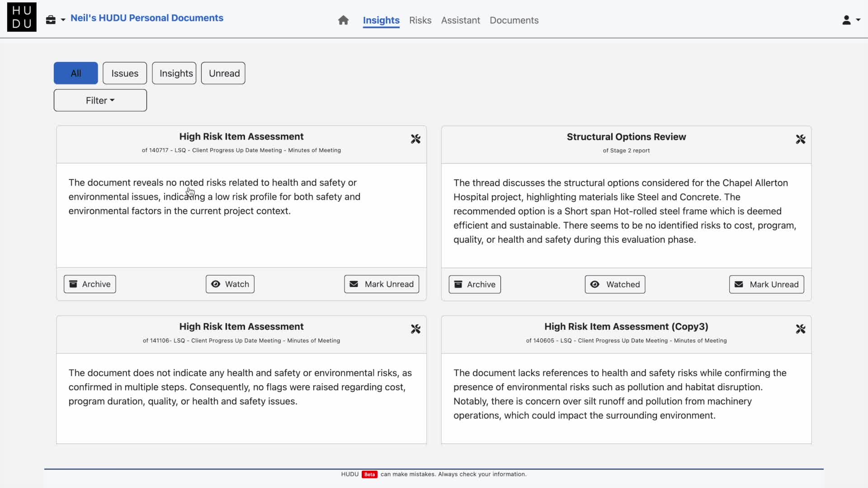Switch to the Risks tab

pos(420,20)
